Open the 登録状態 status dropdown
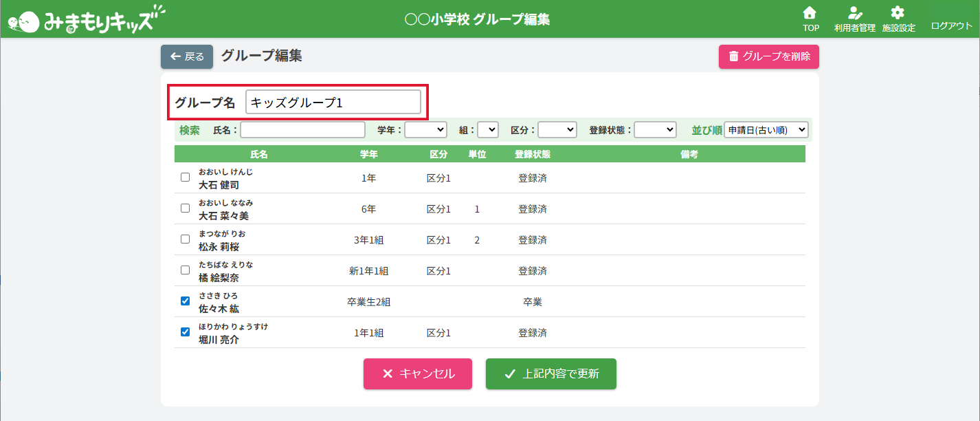This screenshot has height=421, width=980. (656, 129)
